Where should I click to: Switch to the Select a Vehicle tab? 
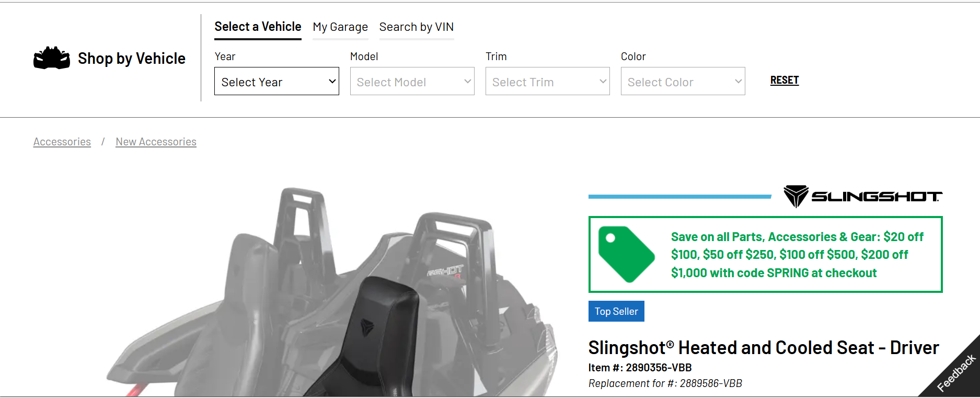(x=258, y=27)
